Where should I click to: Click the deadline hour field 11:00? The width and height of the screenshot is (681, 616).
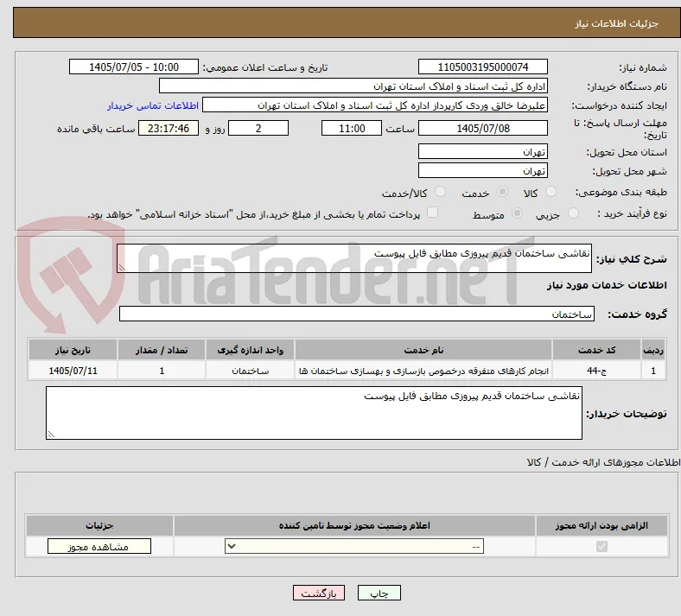(x=352, y=128)
